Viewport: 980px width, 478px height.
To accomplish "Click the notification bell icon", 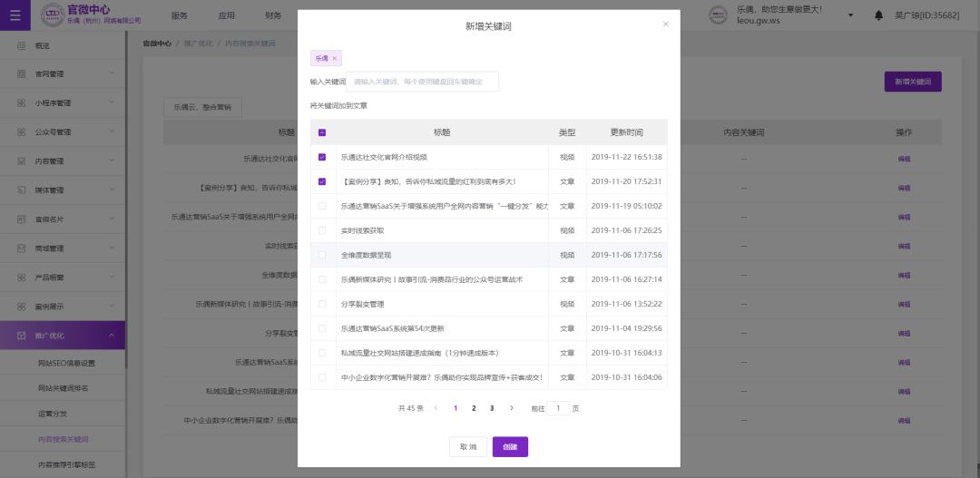I will click(x=878, y=15).
